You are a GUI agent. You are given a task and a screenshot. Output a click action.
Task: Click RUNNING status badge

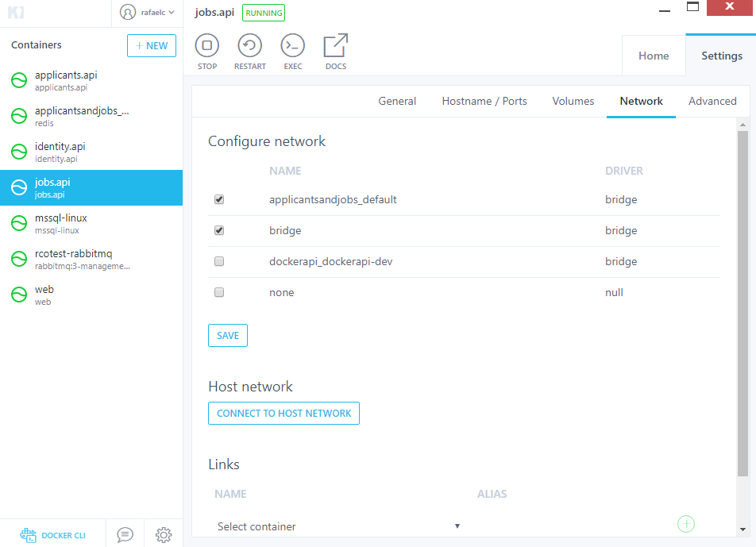264,13
